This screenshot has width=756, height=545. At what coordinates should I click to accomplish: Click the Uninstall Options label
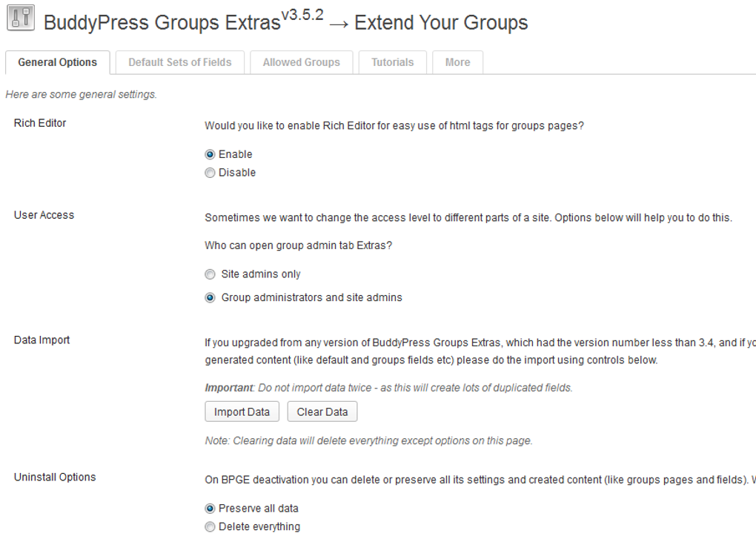pyautogui.click(x=54, y=478)
